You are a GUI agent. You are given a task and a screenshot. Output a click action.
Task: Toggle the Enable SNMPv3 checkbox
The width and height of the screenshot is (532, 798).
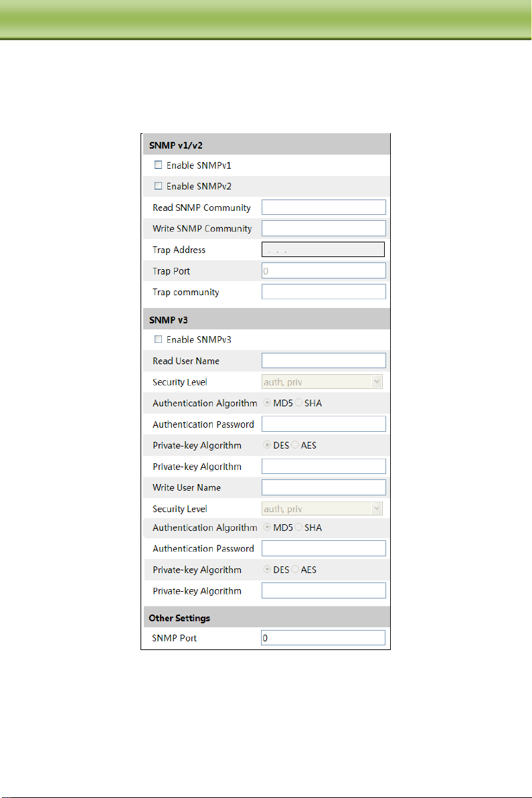pos(159,339)
